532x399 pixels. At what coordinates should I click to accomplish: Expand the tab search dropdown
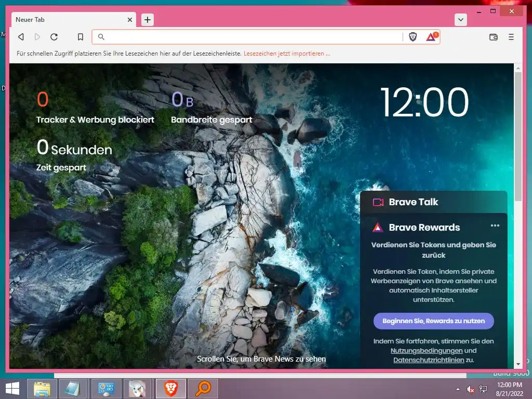coord(460,20)
